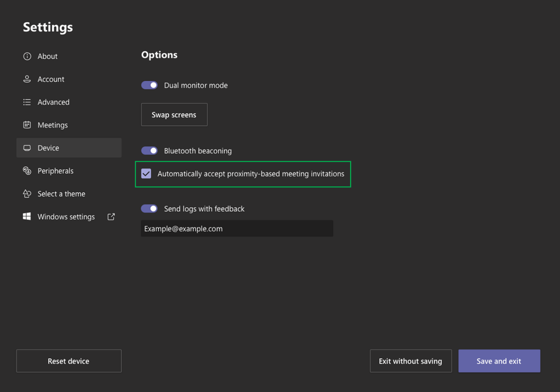Go to Account settings
This screenshot has width=560, height=392.
click(x=69, y=79)
